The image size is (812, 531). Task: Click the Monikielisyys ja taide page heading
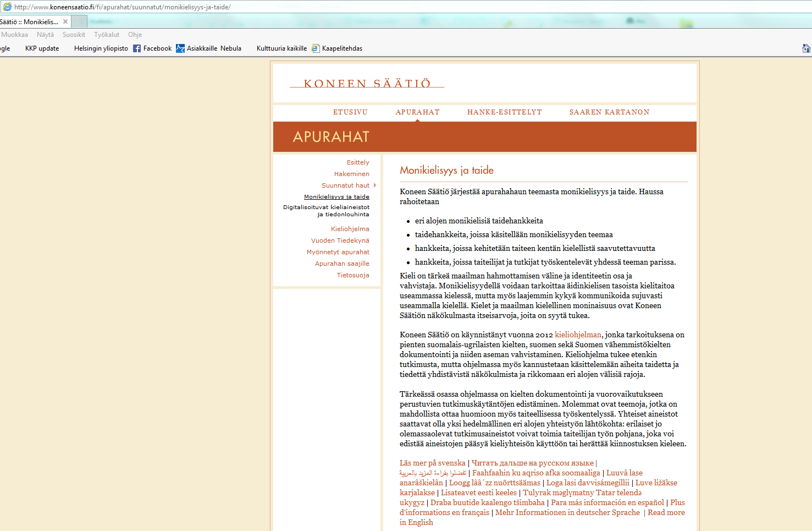point(446,171)
